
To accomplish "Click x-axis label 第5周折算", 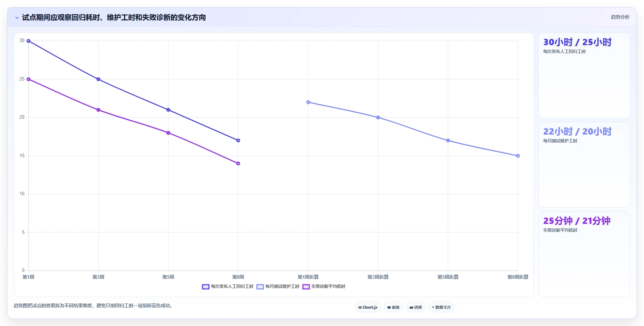I will (x=448, y=277).
